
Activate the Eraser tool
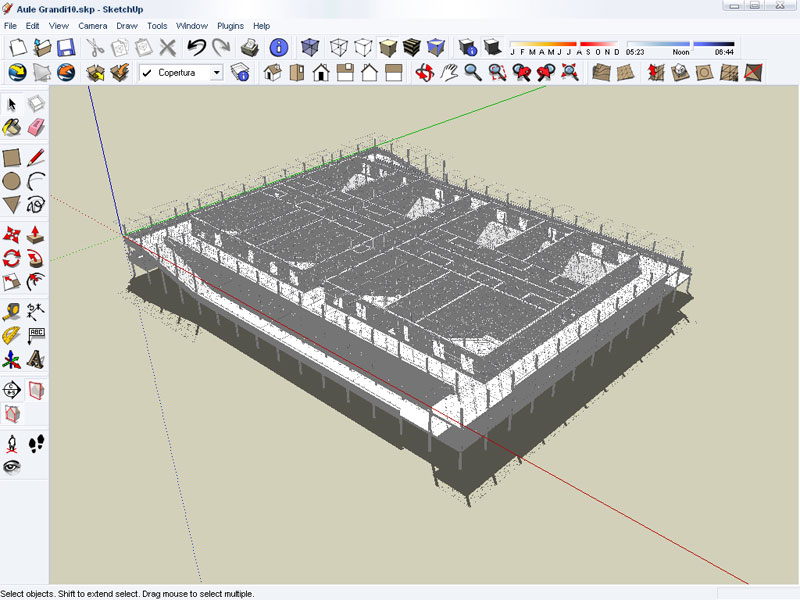coord(36,128)
